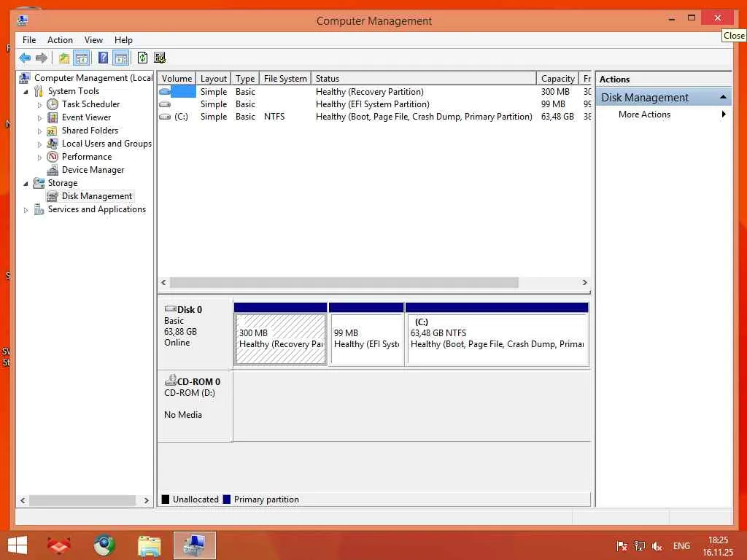Expand the Event Viewer node

click(x=39, y=117)
